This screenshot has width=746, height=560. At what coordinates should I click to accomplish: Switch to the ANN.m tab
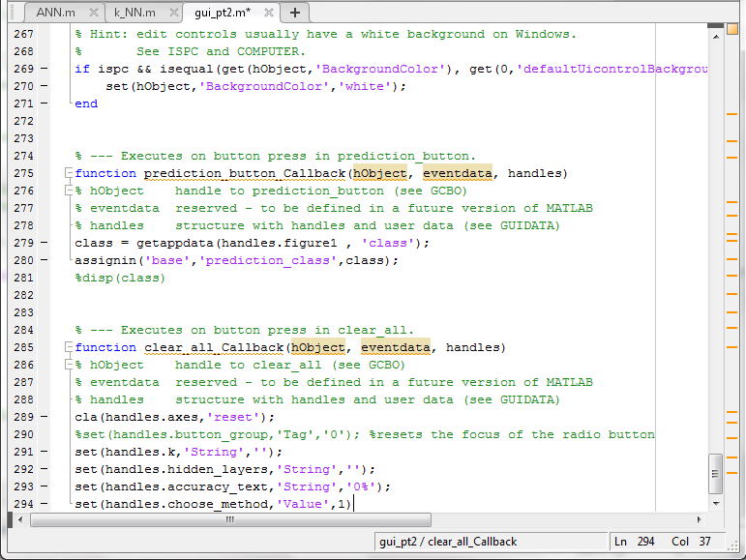click(56, 13)
